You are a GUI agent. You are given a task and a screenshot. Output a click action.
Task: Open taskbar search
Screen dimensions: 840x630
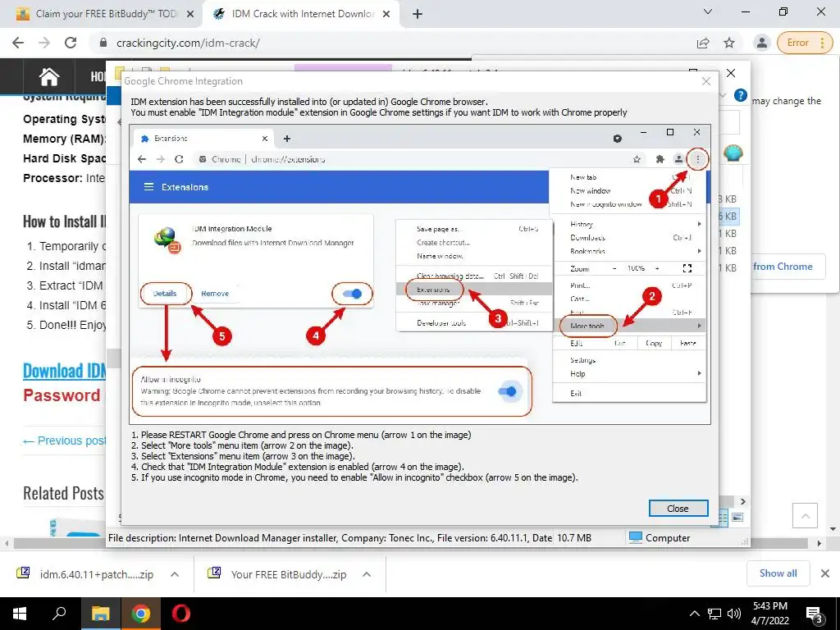coord(59,614)
